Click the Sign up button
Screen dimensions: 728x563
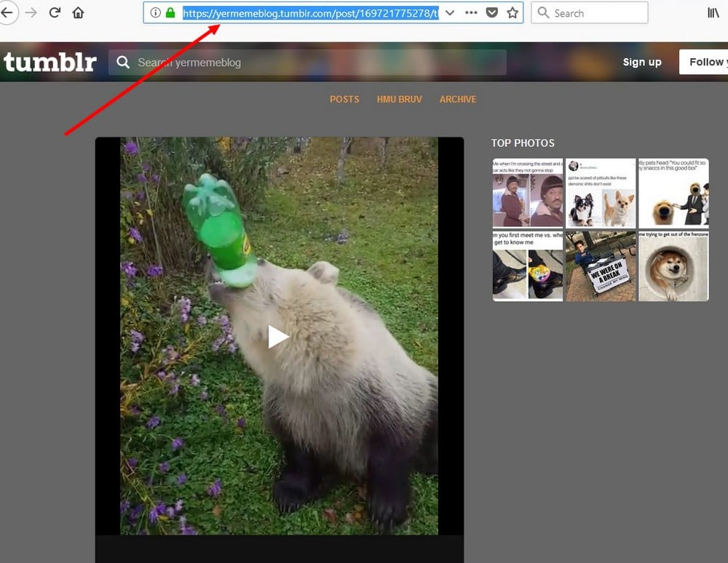(x=642, y=62)
